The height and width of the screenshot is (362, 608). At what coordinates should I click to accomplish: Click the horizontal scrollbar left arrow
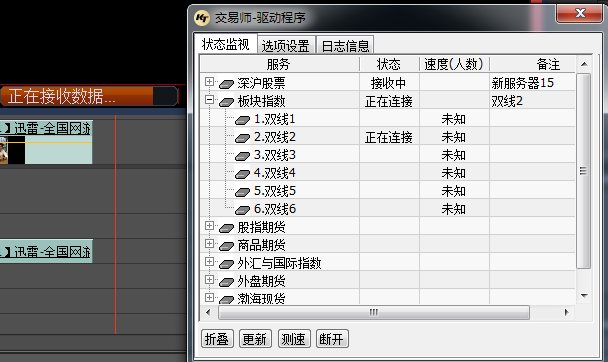pyautogui.click(x=208, y=312)
